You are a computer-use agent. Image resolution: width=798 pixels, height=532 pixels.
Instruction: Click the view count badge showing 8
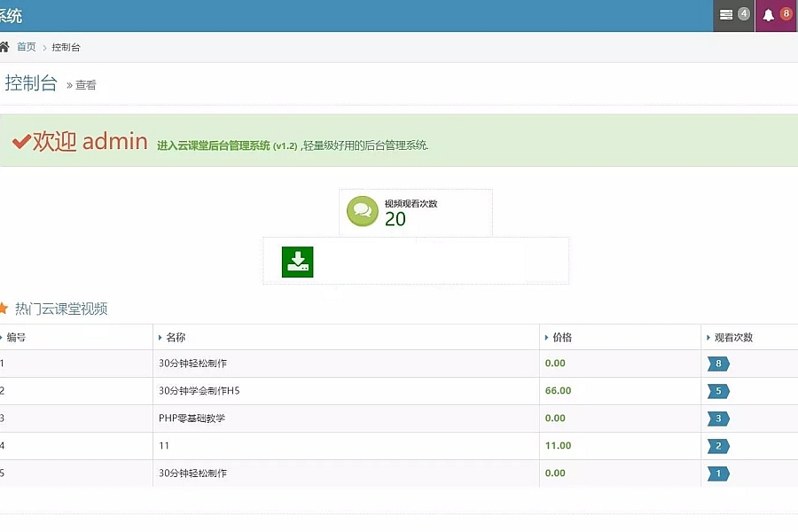coord(717,364)
